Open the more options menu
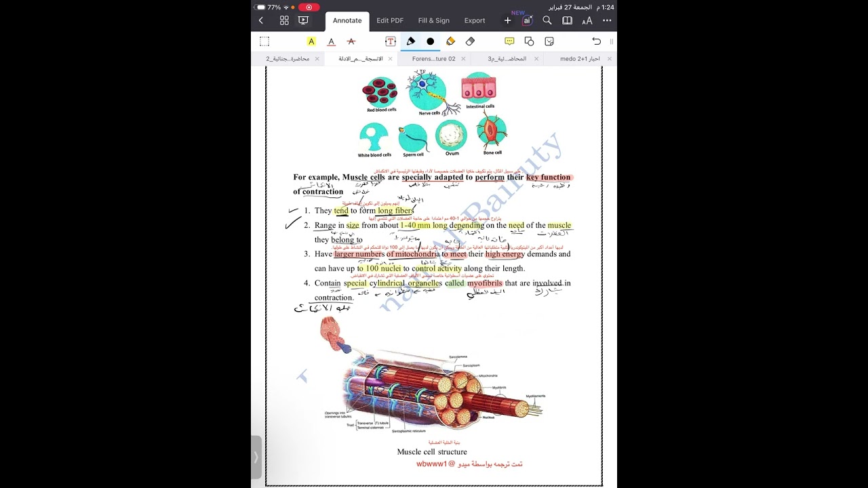868x488 pixels. pyautogui.click(x=607, y=20)
